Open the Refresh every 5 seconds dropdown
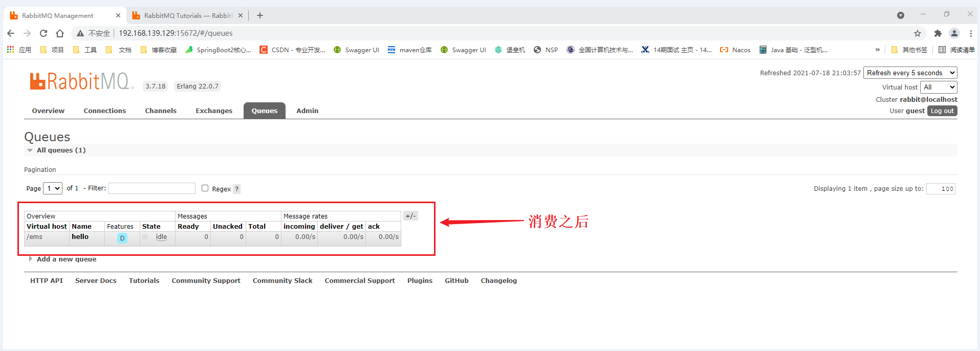Viewport: 980px width, 351px height. [910, 73]
